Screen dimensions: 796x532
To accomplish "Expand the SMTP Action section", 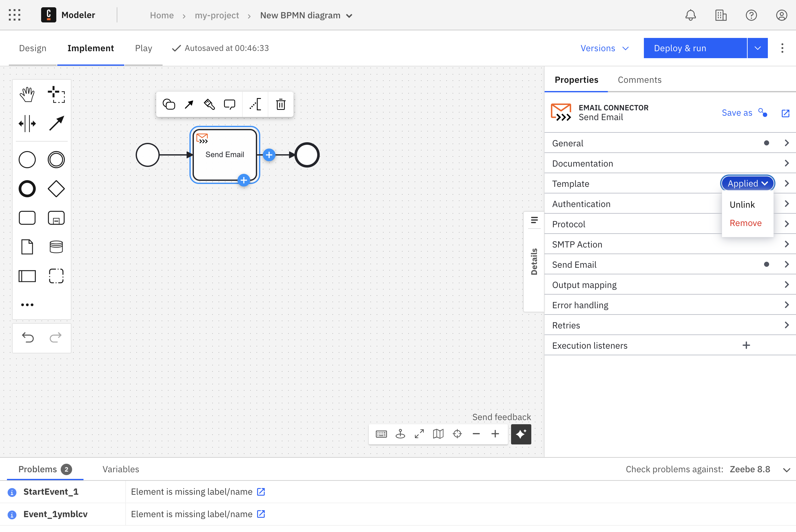I will (670, 244).
